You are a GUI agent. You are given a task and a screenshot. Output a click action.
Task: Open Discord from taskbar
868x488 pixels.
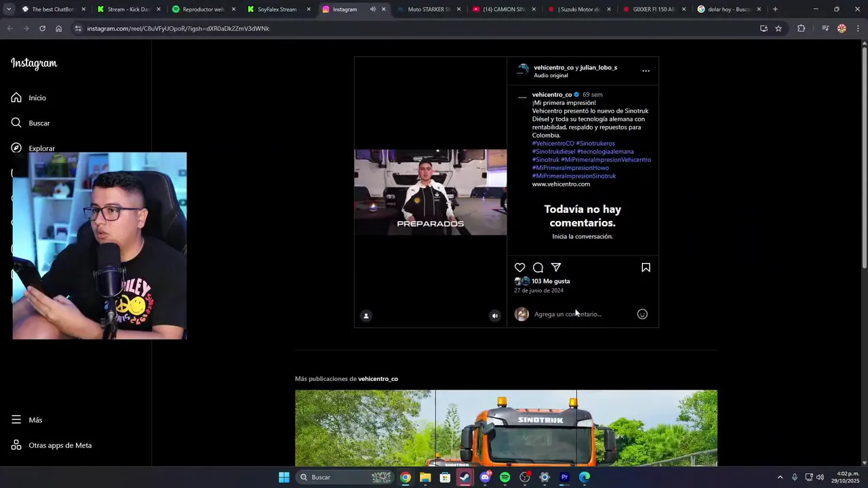pyautogui.click(x=485, y=477)
